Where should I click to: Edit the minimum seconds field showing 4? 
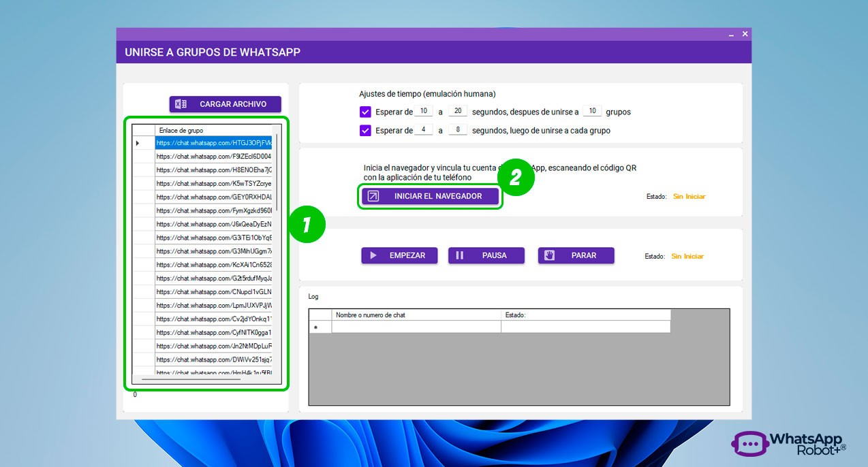(x=423, y=129)
